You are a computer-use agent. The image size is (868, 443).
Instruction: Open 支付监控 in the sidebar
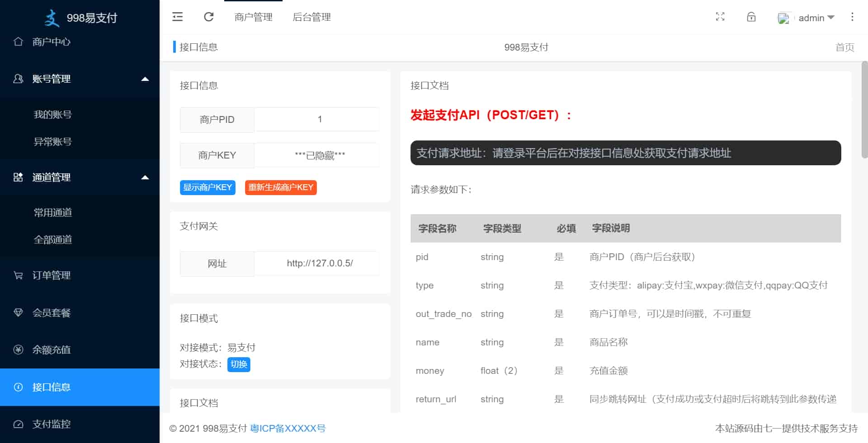[x=51, y=424]
